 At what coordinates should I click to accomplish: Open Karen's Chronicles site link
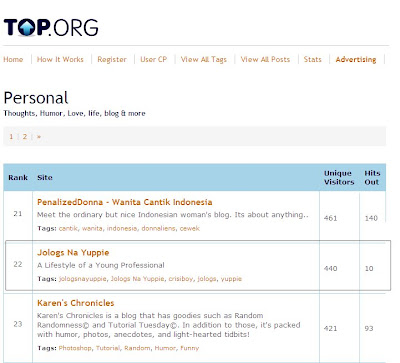click(x=76, y=303)
